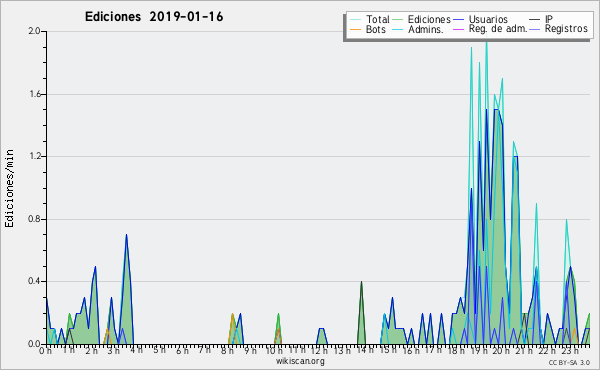Select the 'Registros' legend entry
Screen dimensions: 600x370
click(x=566, y=29)
